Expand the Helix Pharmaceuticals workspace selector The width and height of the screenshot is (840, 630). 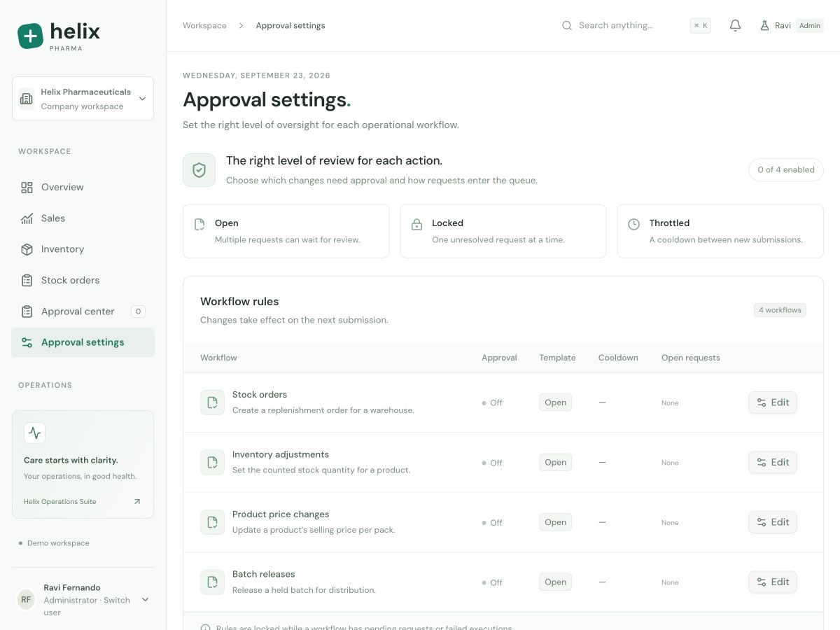coord(83,99)
